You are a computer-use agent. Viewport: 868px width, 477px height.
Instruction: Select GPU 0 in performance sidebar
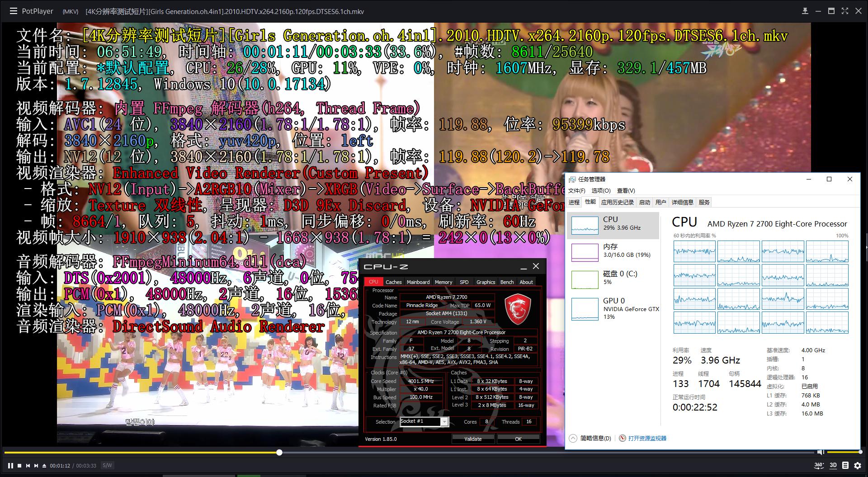click(613, 309)
